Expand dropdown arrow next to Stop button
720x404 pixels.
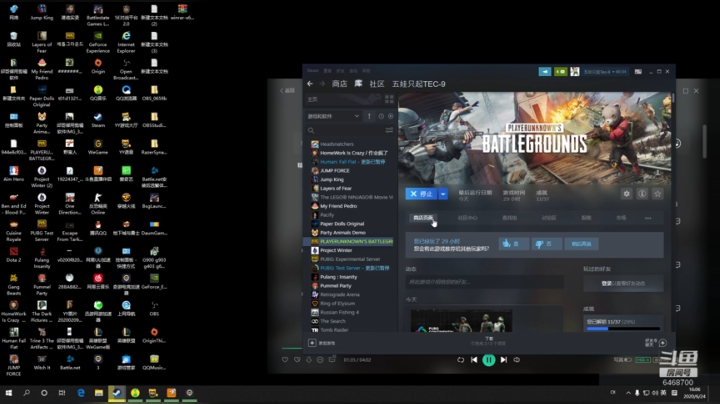tap(443, 194)
